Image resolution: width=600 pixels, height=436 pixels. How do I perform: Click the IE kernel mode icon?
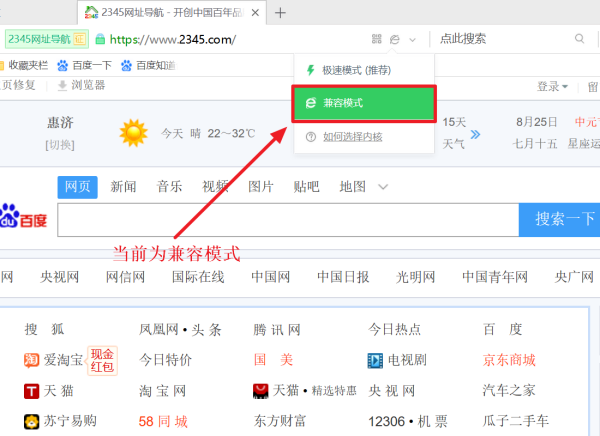(395, 39)
